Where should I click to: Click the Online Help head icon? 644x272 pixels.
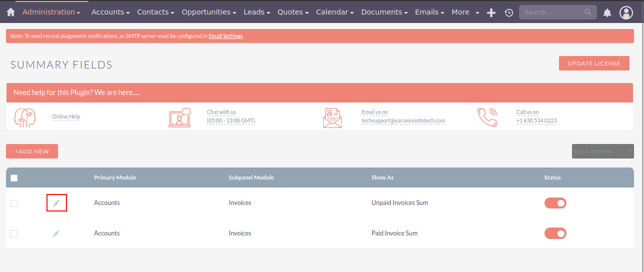pyautogui.click(x=25, y=117)
